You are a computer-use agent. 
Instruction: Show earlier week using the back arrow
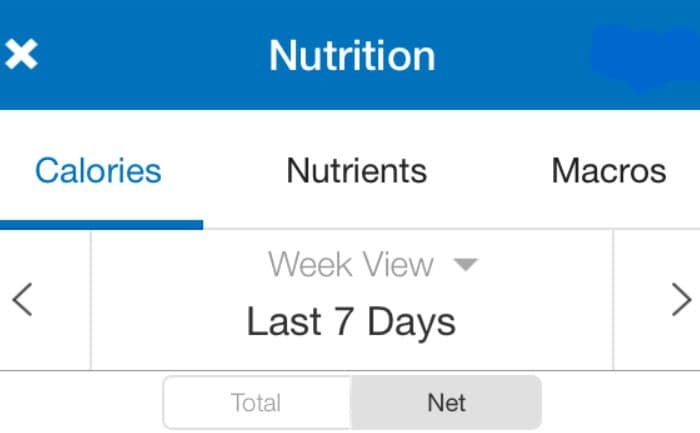pos(22,300)
